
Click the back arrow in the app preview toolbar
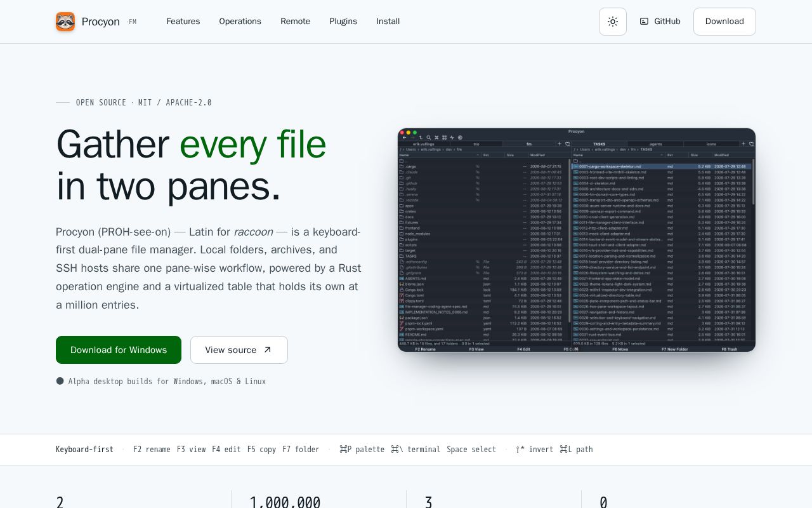404,138
